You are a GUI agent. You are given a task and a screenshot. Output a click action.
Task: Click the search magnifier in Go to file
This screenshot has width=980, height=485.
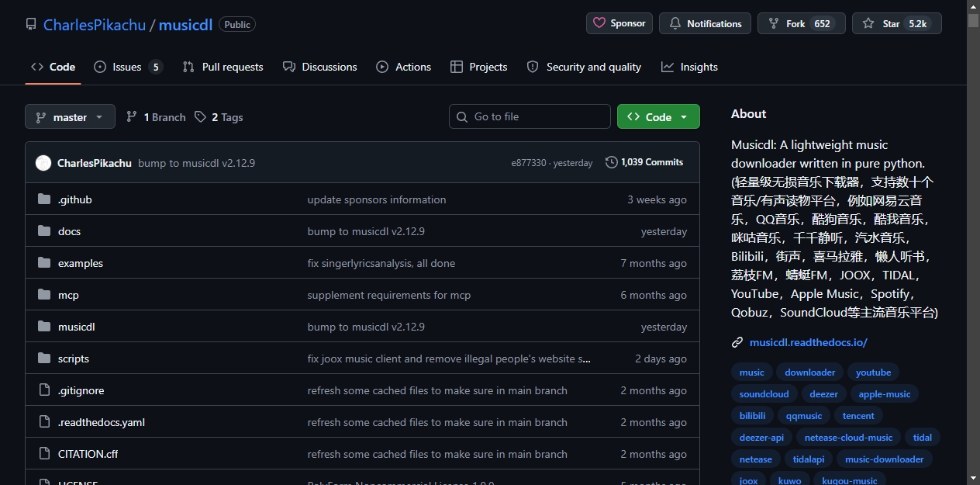click(x=463, y=116)
